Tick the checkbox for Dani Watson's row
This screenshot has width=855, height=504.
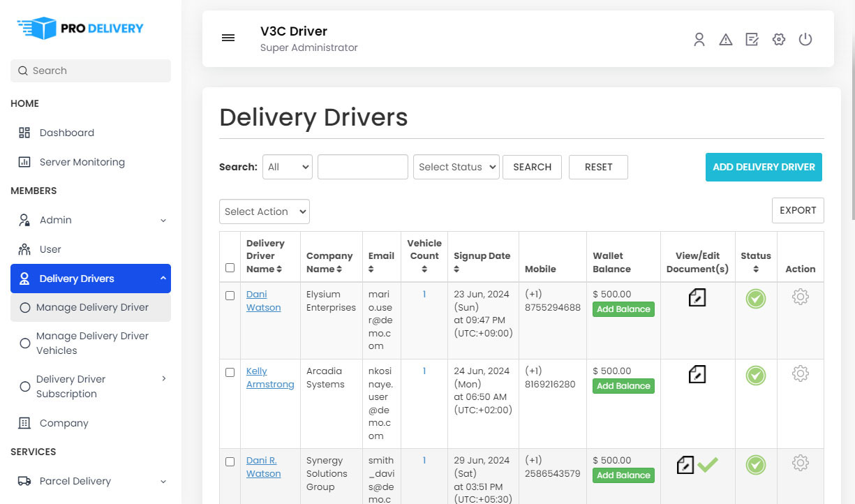[230, 294]
